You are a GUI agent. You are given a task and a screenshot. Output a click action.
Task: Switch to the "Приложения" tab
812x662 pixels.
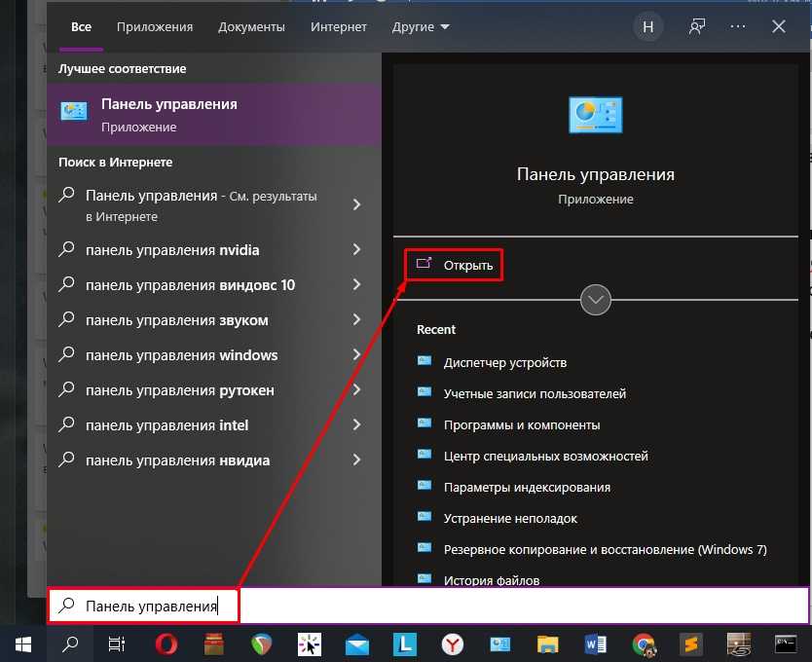pos(155,27)
